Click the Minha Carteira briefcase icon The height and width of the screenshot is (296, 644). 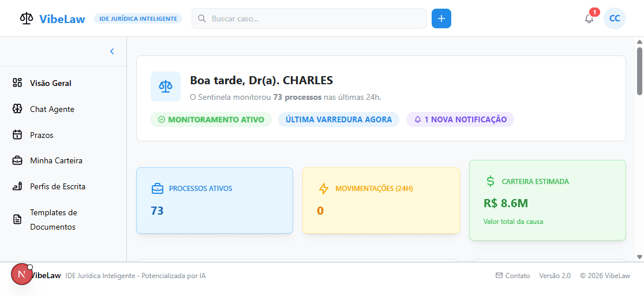coord(17,160)
